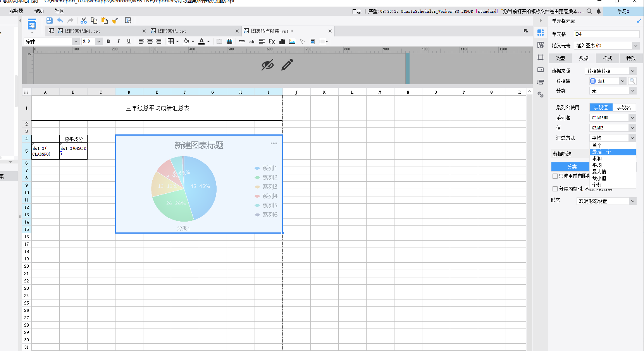Click the Insert image icon
The height and width of the screenshot is (351, 644).
click(292, 41)
